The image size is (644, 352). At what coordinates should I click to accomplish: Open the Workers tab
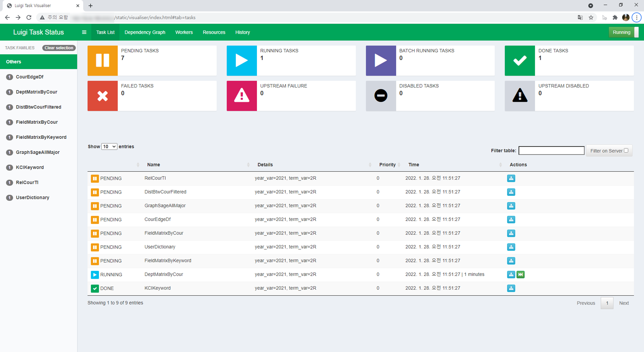[184, 32]
